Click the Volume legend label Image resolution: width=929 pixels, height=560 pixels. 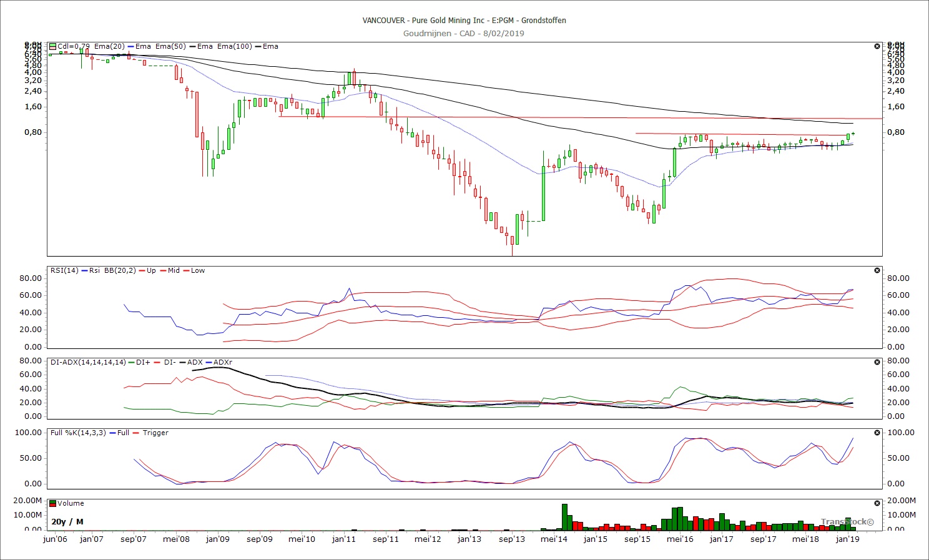pos(71,503)
